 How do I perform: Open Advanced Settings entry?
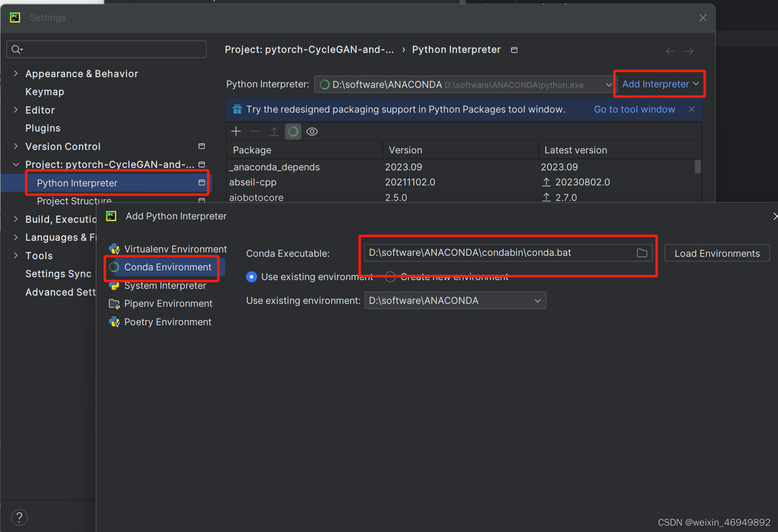(x=61, y=292)
